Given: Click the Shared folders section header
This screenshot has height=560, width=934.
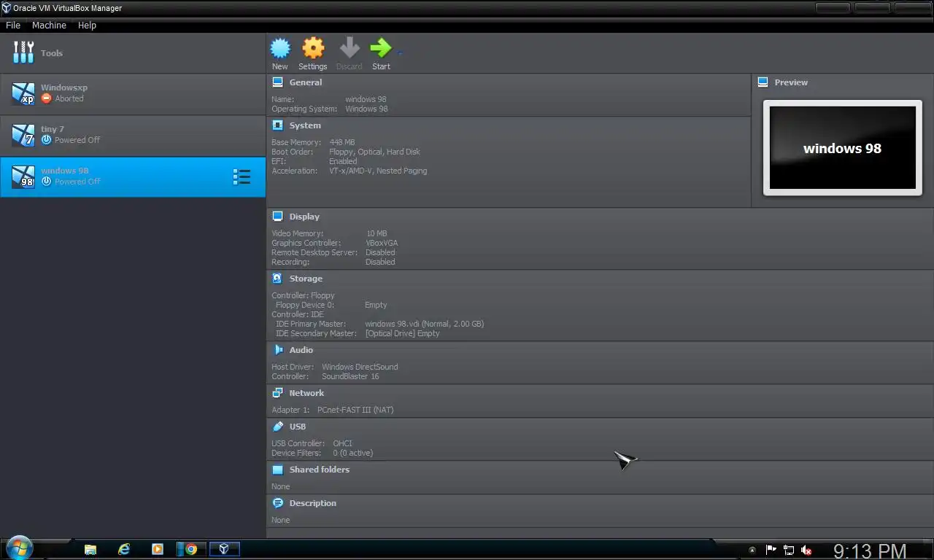Looking at the screenshot, I should click(x=320, y=470).
